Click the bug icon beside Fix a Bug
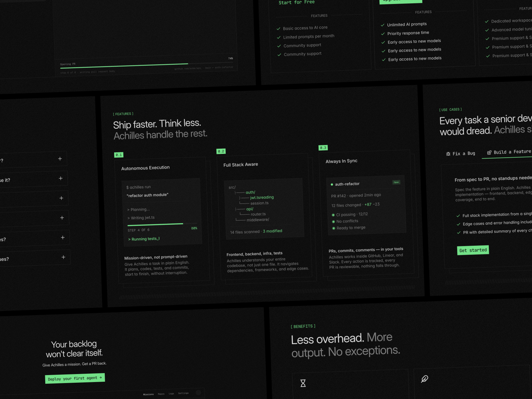This screenshot has height=399, width=532. (x=448, y=154)
